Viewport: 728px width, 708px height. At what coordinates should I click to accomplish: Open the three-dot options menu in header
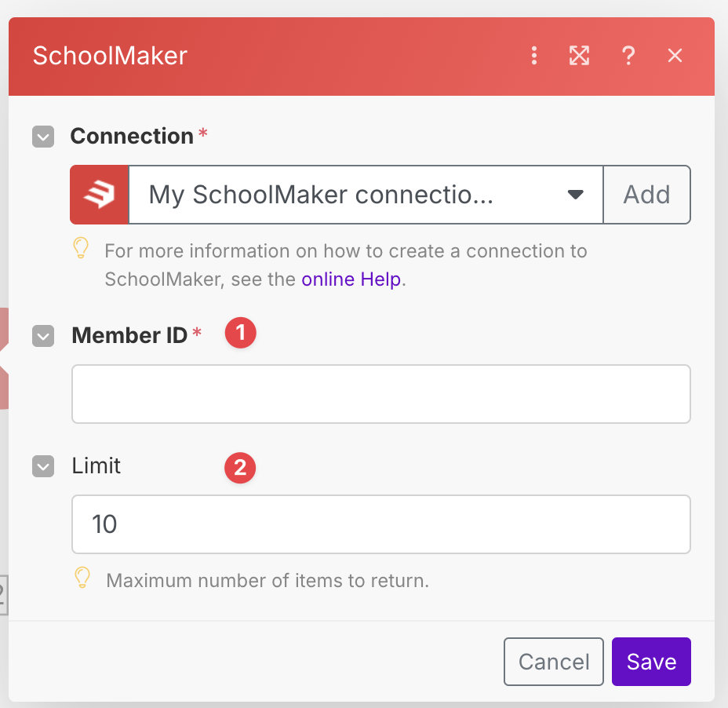(x=534, y=56)
